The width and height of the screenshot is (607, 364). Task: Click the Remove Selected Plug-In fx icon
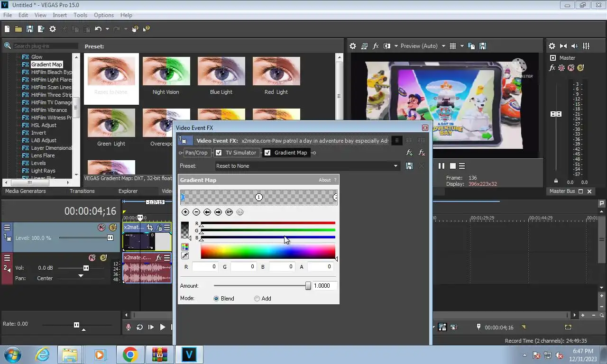pos(422,153)
